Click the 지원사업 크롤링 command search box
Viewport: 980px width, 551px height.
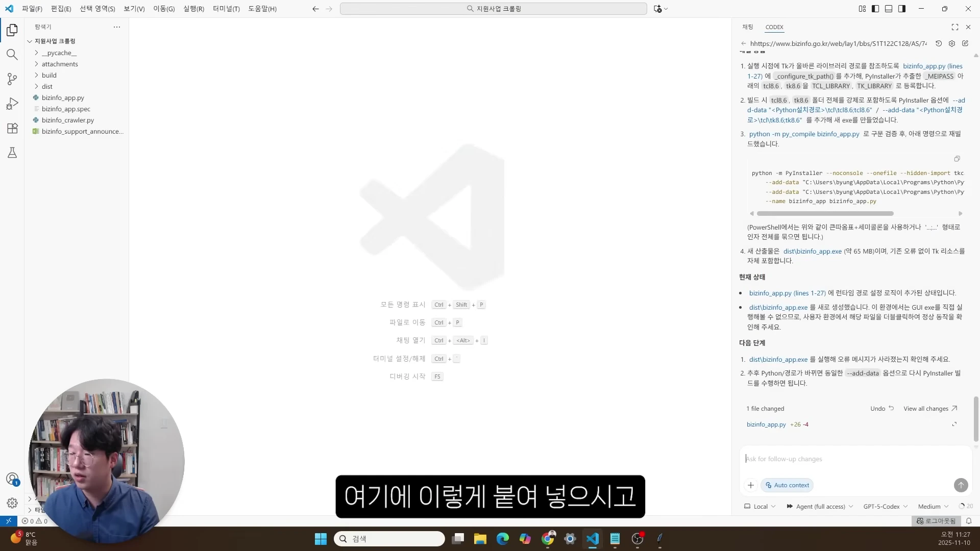point(493,9)
